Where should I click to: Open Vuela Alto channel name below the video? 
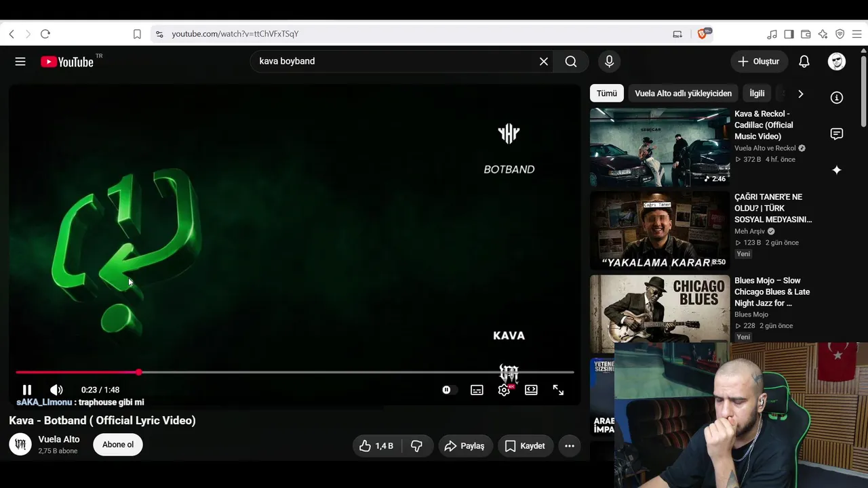pyautogui.click(x=59, y=439)
